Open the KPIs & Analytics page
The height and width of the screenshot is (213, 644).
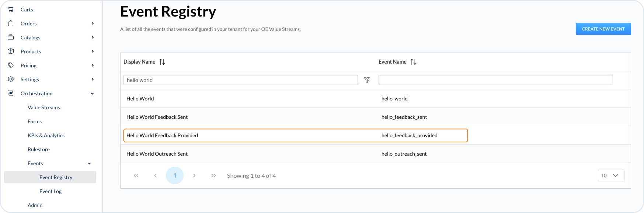tap(46, 135)
